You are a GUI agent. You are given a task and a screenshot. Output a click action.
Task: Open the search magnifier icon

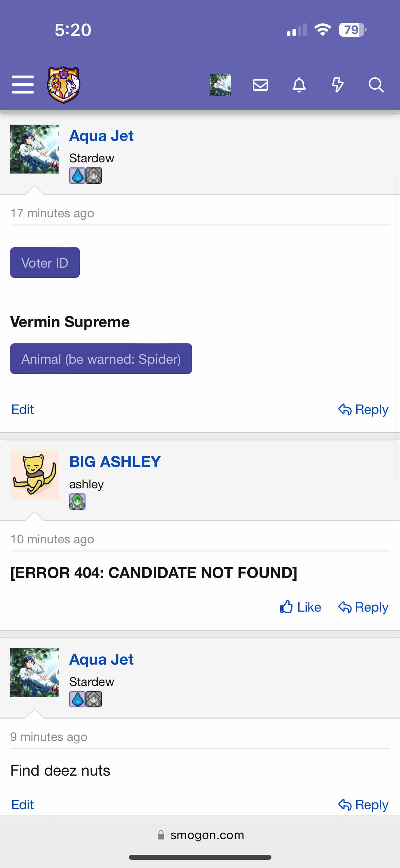376,85
